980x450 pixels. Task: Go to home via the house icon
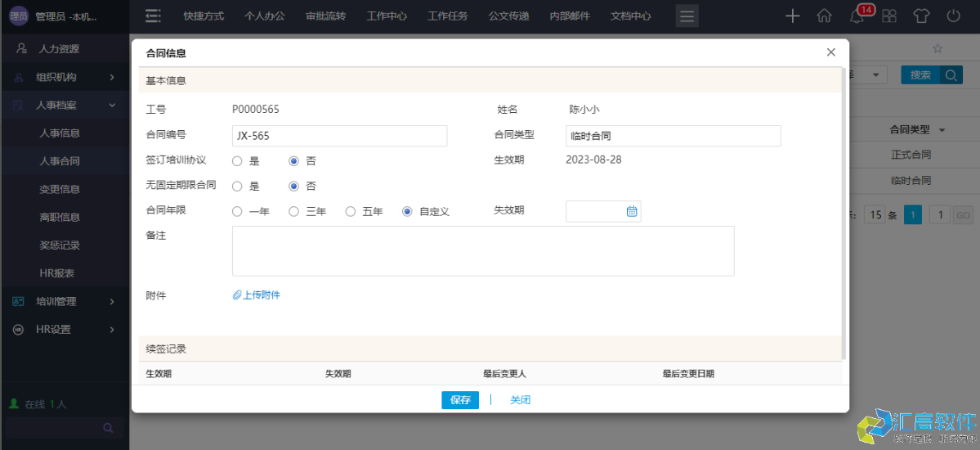[x=824, y=16]
